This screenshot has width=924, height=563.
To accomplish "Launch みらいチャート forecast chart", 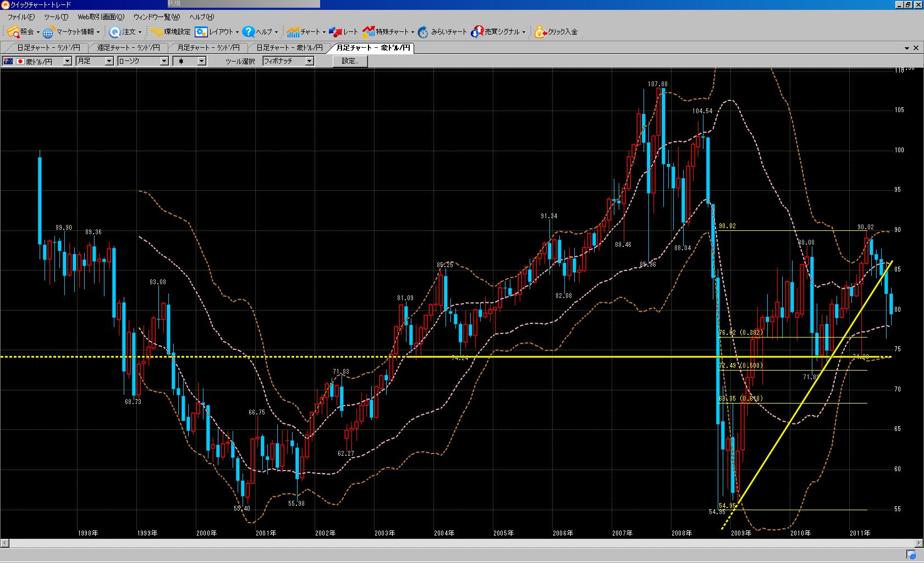I will 423,32.
